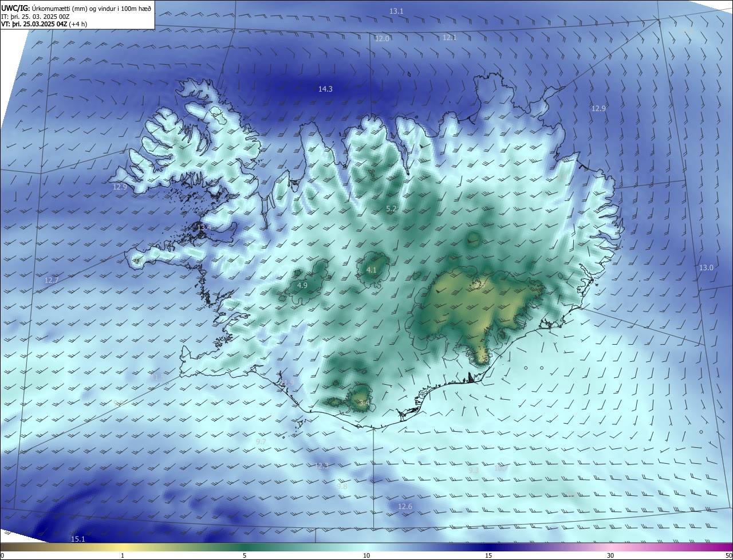
Task: Click the 30 tick on the color scale
Action: [610, 555]
